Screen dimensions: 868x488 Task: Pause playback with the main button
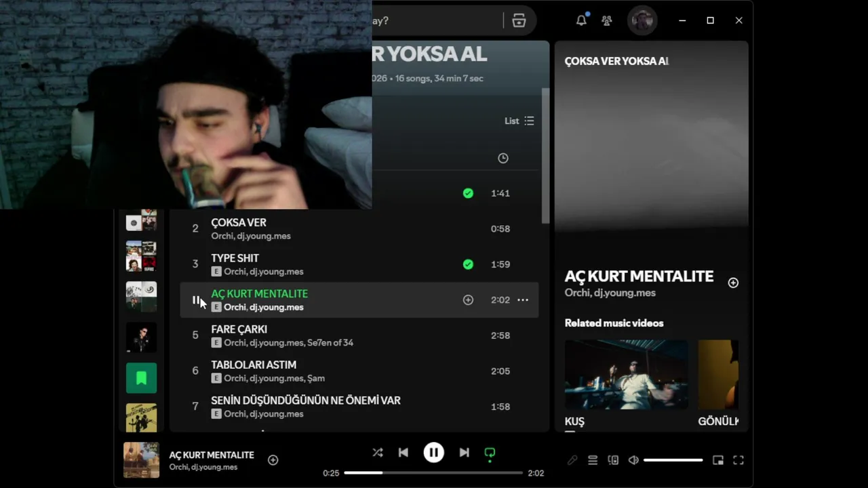coord(434,452)
